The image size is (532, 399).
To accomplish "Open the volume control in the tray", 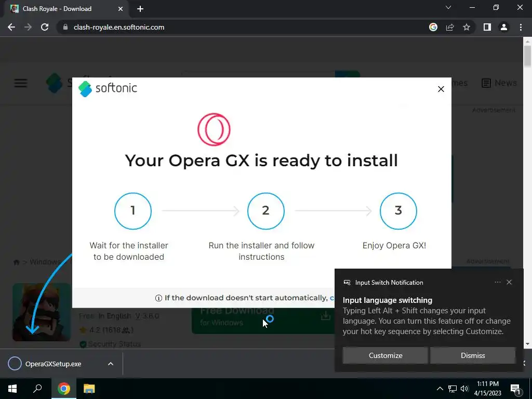I will [x=465, y=389].
